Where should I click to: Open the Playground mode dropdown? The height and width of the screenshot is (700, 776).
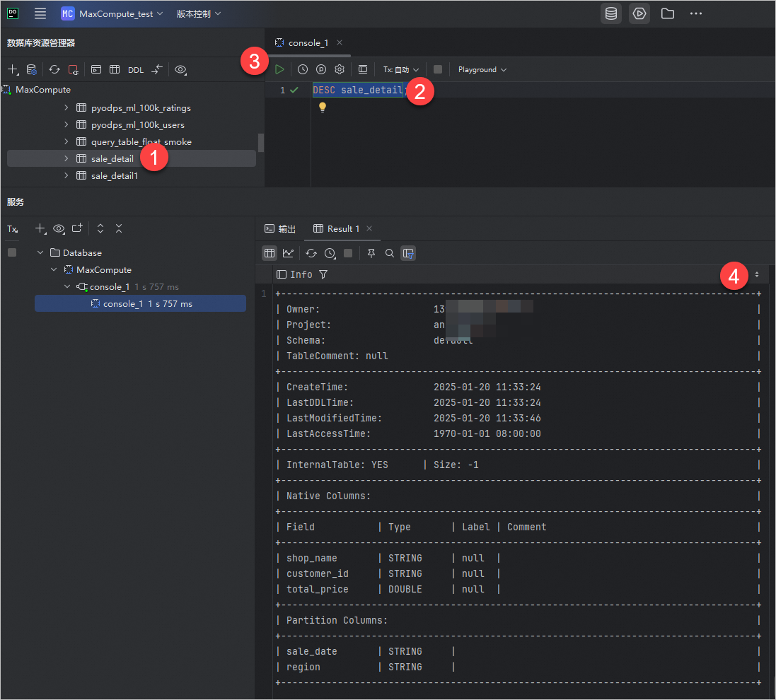[482, 69]
